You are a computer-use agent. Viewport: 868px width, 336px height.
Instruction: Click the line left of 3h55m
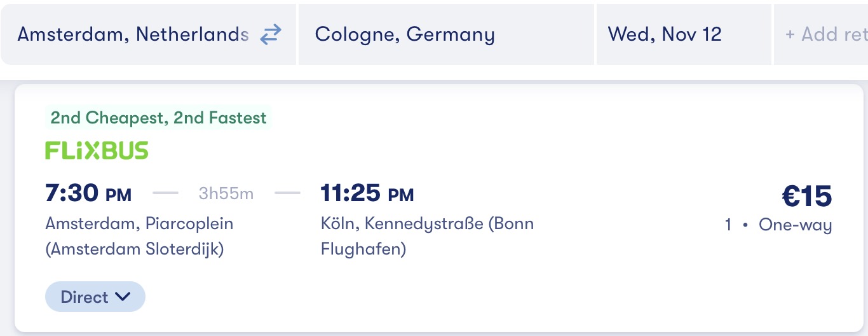pos(166,193)
